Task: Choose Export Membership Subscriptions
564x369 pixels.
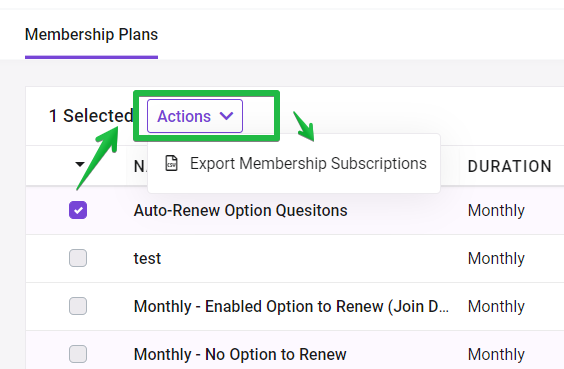Action: point(294,164)
